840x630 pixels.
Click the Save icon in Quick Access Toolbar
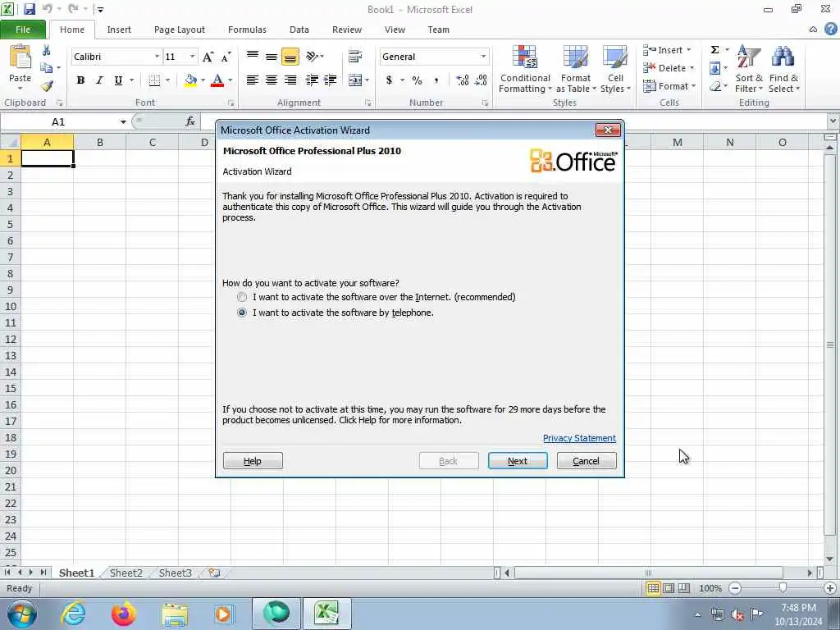pos(29,9)
